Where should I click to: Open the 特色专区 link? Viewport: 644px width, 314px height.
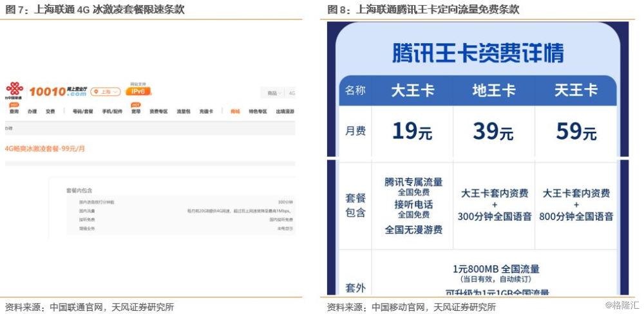[x=258, y=111]
